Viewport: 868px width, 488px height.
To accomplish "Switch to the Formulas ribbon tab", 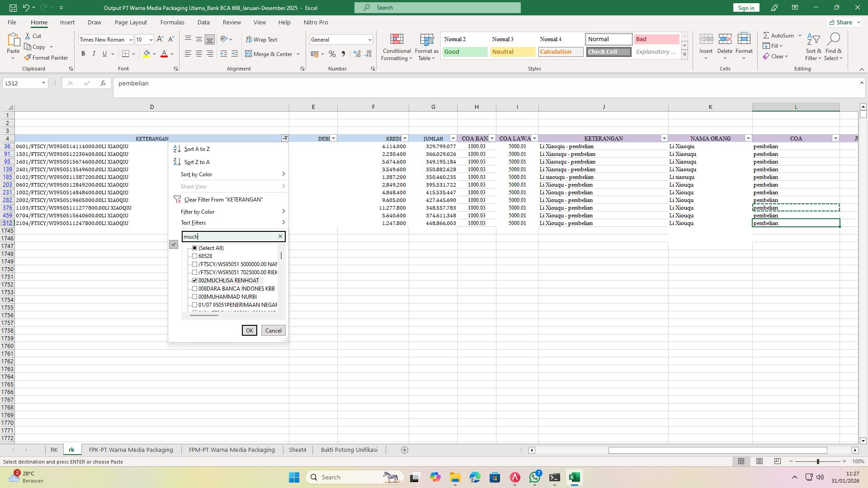I will point(172,22).
